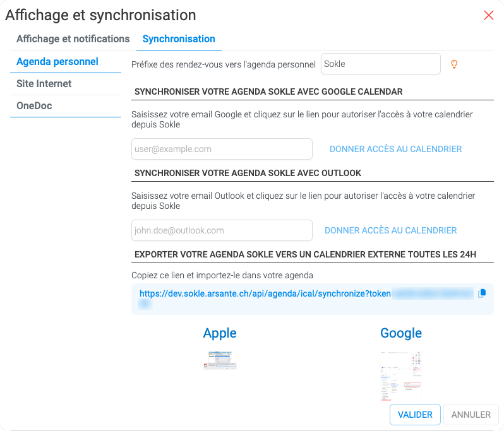Copy the iCal synchronize link with copy icon
504x431 pixels.
pyautogui.click(x=482, y=293)
